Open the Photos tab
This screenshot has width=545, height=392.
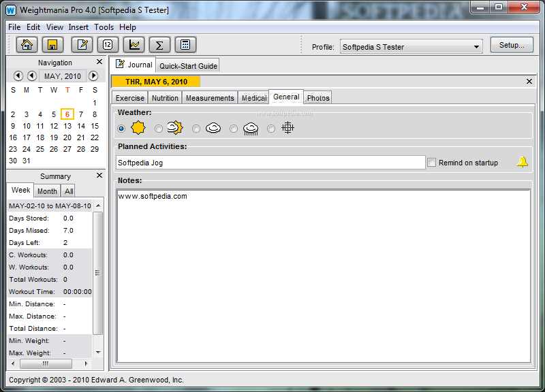coord(318,98)
